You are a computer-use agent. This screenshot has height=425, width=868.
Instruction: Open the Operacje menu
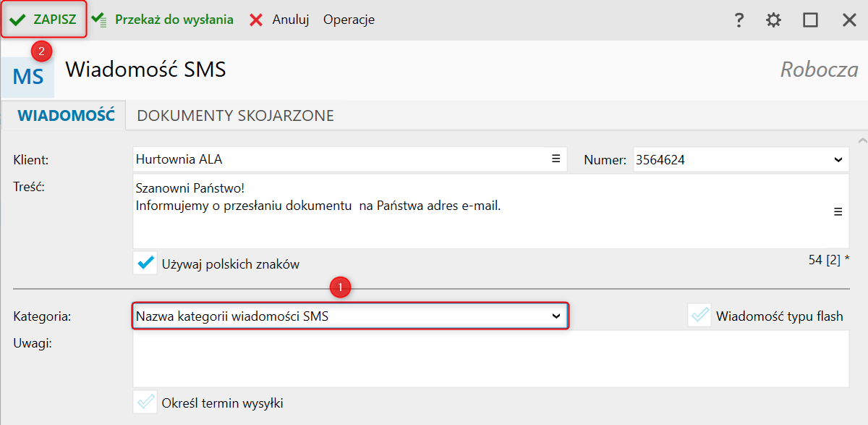coord(349,20)
